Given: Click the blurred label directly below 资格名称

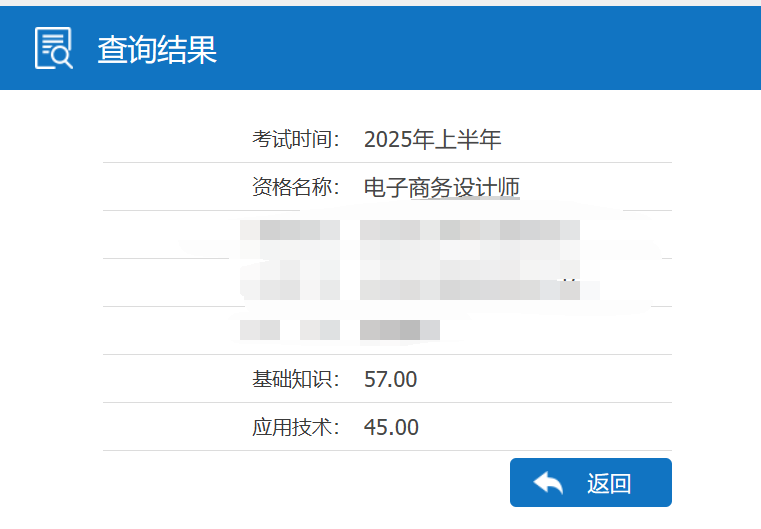Looking at the screenshot, I should (290, 231).
